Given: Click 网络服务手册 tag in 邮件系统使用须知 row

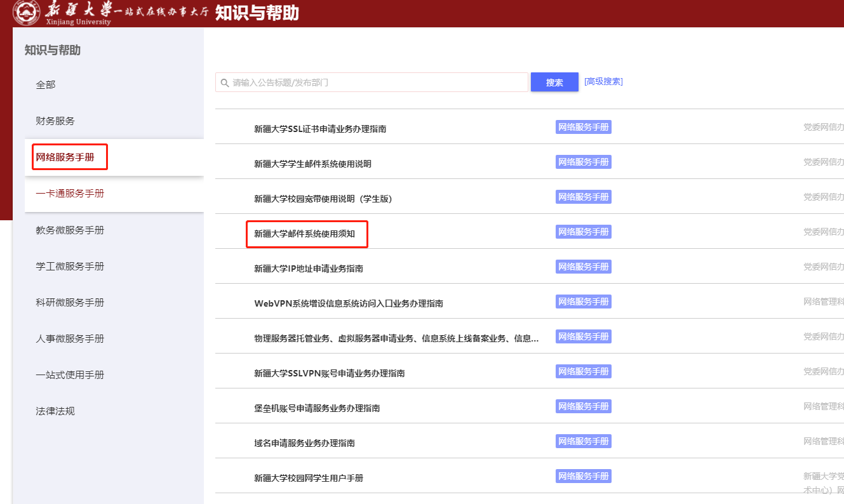Looking at the screenshot, I should click(x=584, y=232).
